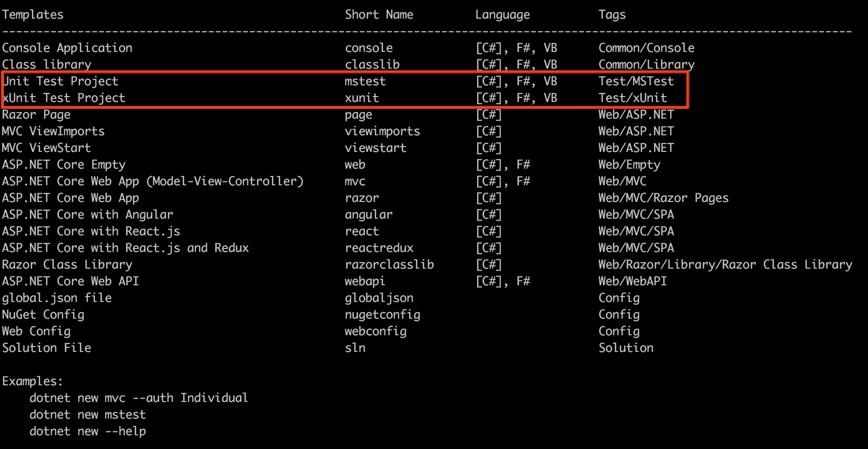The height and width of the screenshot is (449, 868).
Task: Click the 'xUnit Test Project' template name
Action: (x=64, y=98)
